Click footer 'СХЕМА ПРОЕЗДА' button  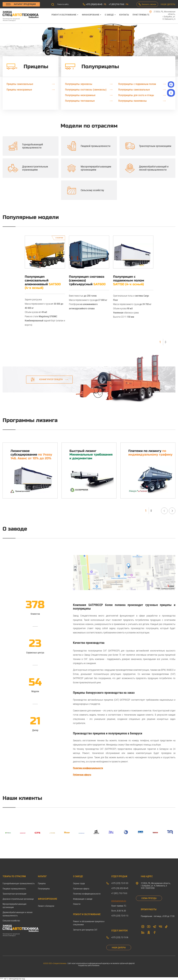pos(149,898)
